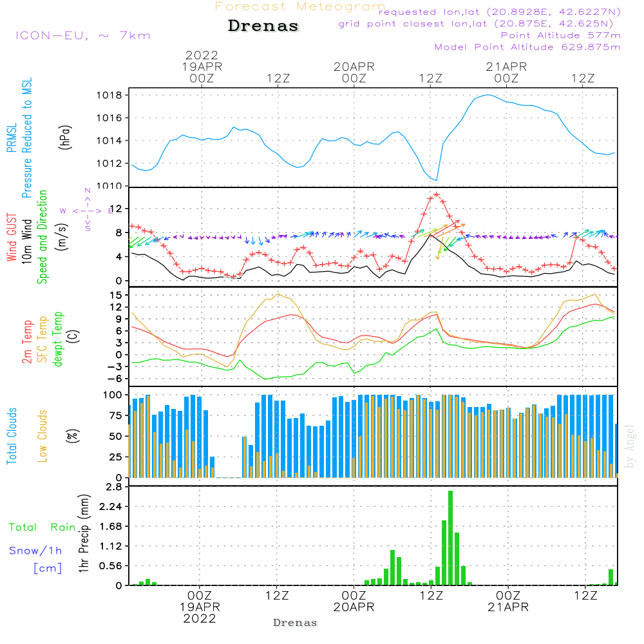Click the red 'Wind GUST' label
Image resolution: width=644 pixels, height=644 pixels.
(12, 237)
